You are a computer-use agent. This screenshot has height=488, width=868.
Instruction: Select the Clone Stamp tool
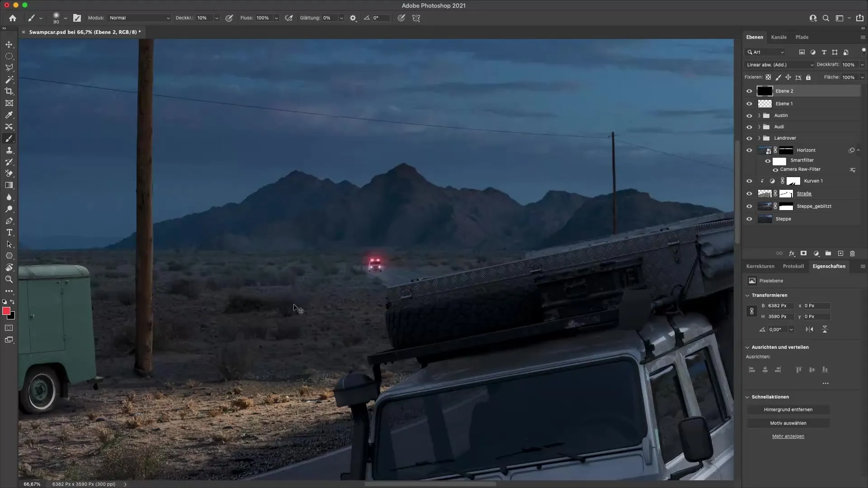[9, 150]
